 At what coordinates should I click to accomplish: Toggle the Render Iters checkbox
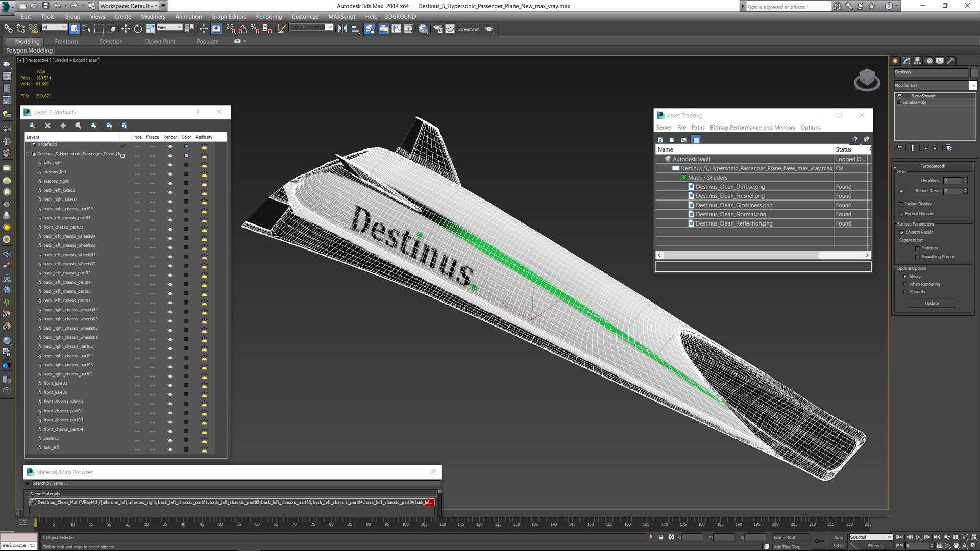tap(901, 191)
